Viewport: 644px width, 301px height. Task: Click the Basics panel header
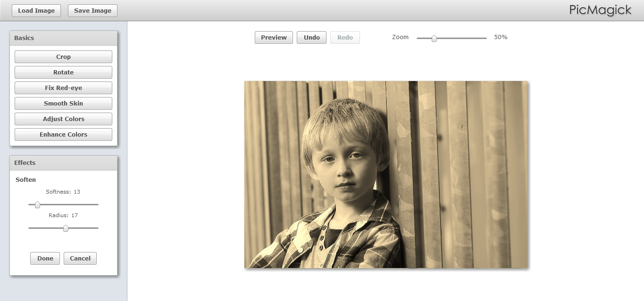pos(63,38)
